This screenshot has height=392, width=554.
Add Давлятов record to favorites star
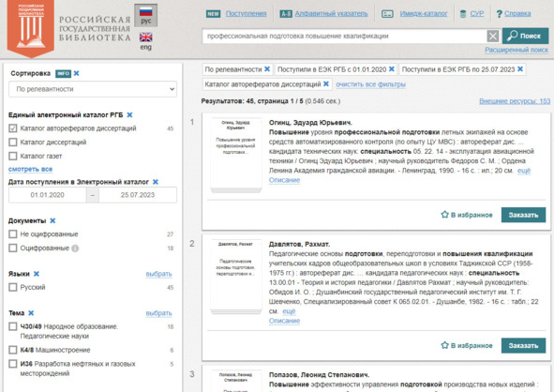tap(445, 345)
